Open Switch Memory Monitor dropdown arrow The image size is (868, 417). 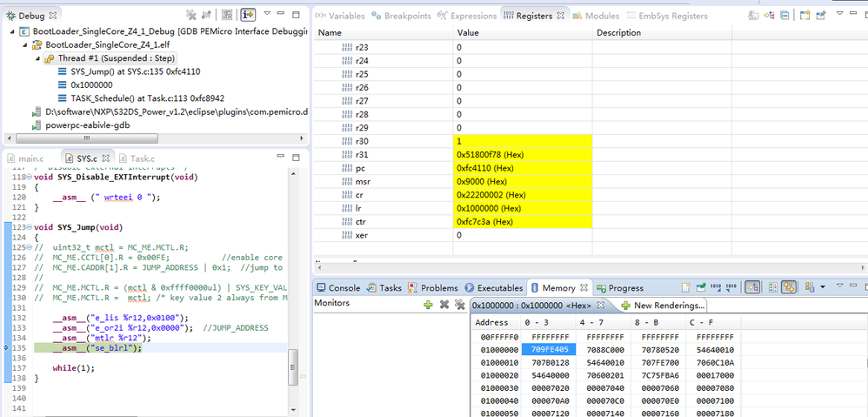(x=823, y=287)
